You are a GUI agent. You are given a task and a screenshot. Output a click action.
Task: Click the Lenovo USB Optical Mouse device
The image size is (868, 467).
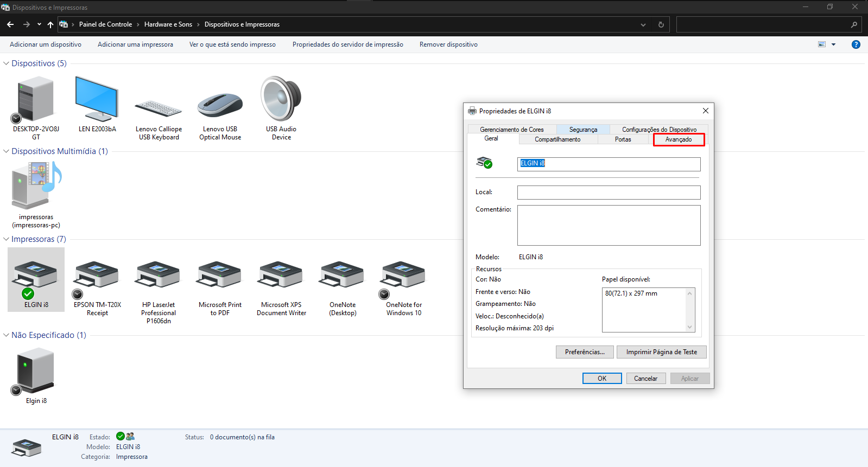tap(220, 105)
